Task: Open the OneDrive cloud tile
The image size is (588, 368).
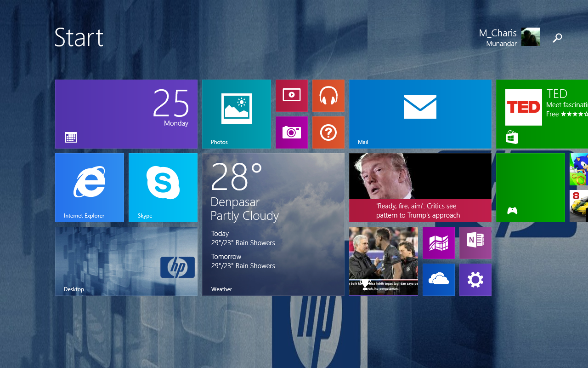Action: [x=439, y=280]
